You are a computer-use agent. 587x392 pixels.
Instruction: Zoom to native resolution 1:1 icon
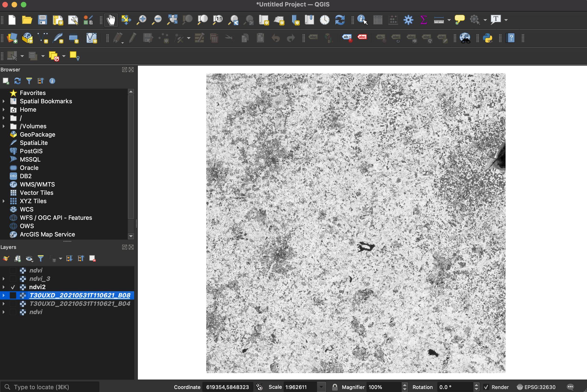pyautogui.click(x=218, y=20)
